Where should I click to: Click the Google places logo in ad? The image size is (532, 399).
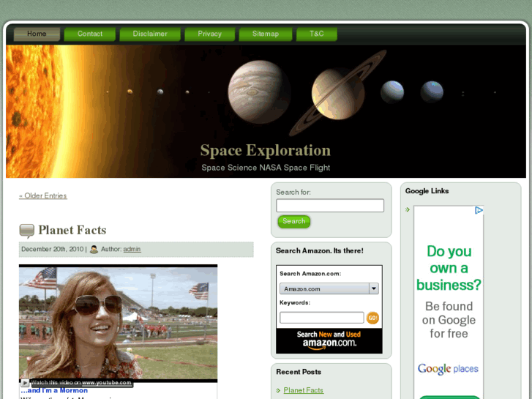(448, 368)
